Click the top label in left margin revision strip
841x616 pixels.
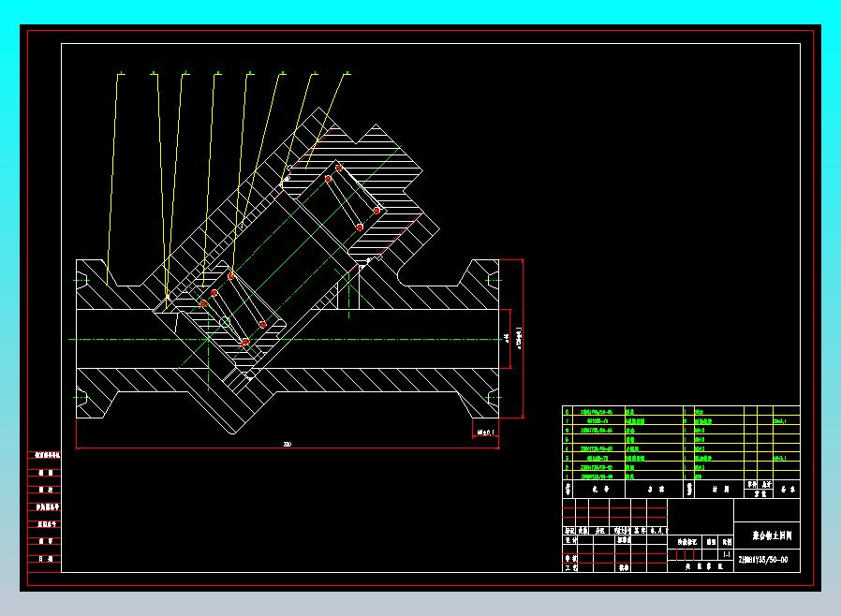[x=44, y=456]
